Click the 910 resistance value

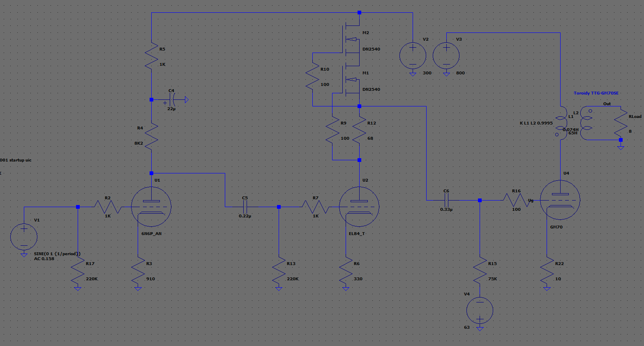point(150,279)
